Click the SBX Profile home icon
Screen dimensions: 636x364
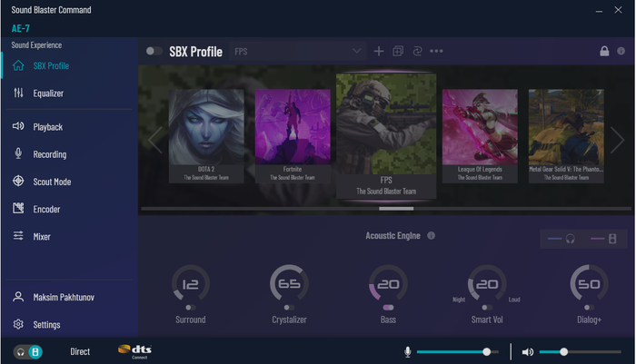(x=18, y=65)
